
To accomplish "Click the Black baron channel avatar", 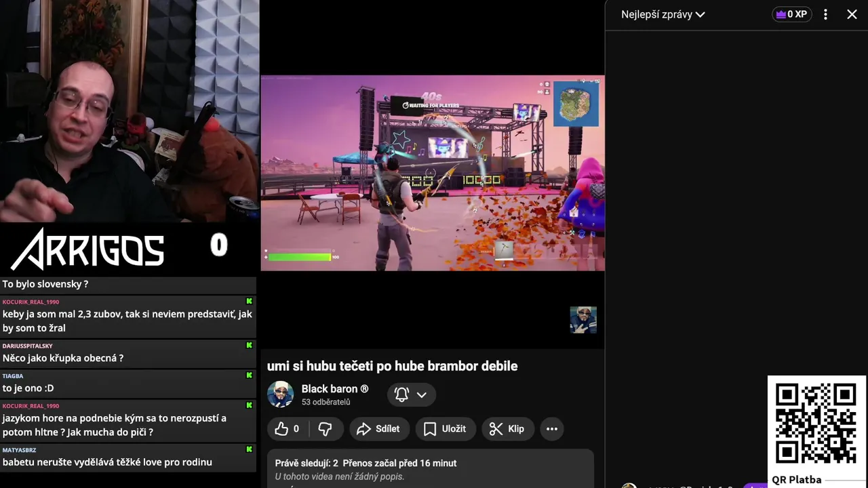I will tap(280, 394).
